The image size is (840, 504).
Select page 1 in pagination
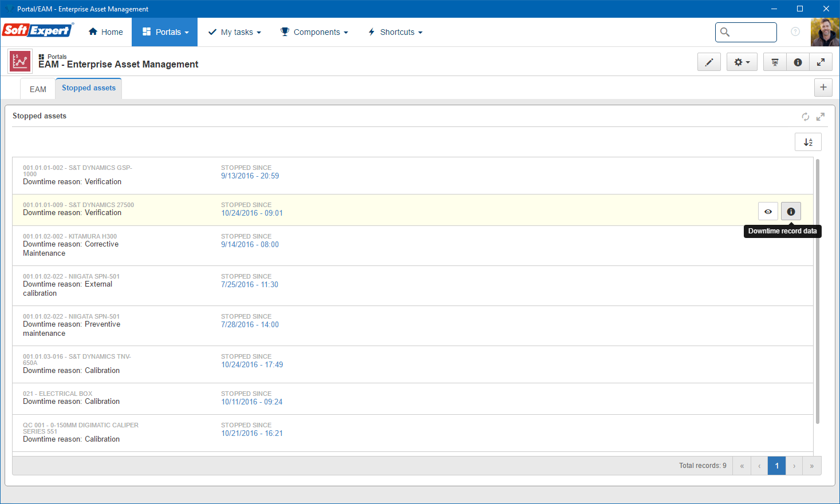pyautogui.click(x=776, y=466)
